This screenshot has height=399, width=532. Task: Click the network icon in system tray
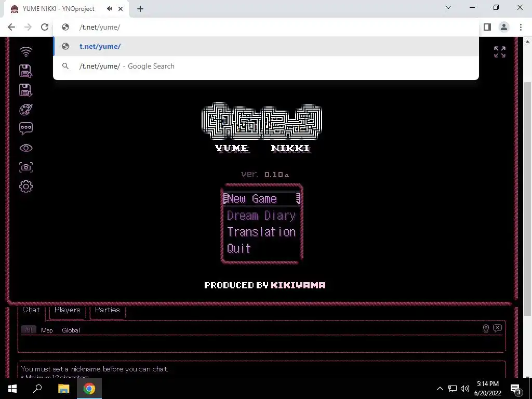pos(453,389)
